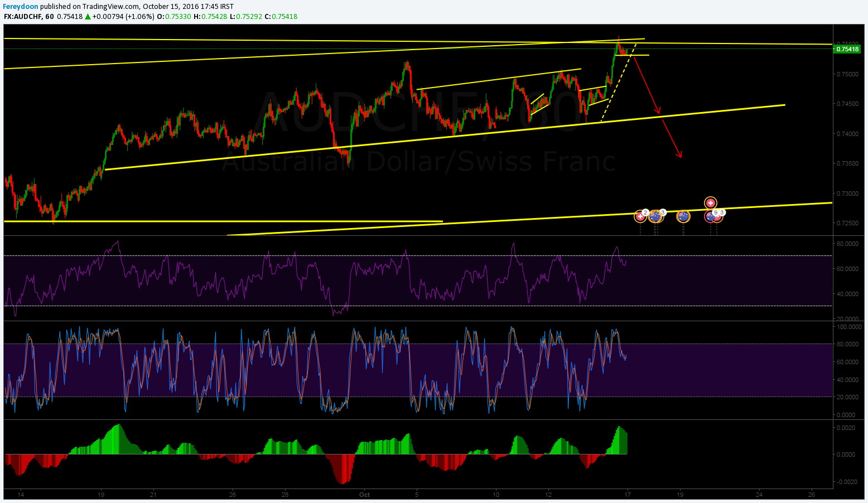Viewport: 868px width, 503px height.
Task: Click the 14 date on time axis
Action: 21,495
